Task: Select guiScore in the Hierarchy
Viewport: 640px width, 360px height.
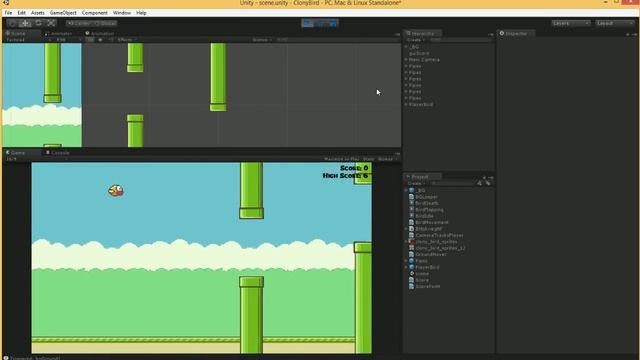Action: point(419,53)
